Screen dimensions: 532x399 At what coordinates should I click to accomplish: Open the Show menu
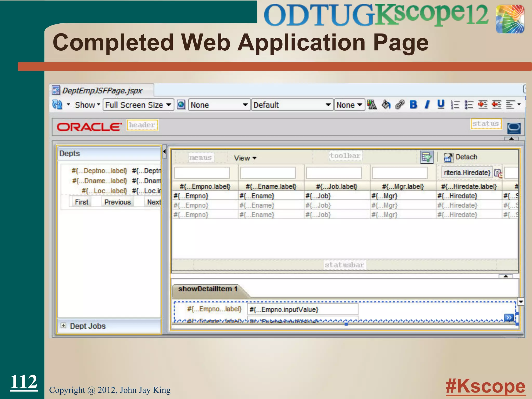click(87, 105)
